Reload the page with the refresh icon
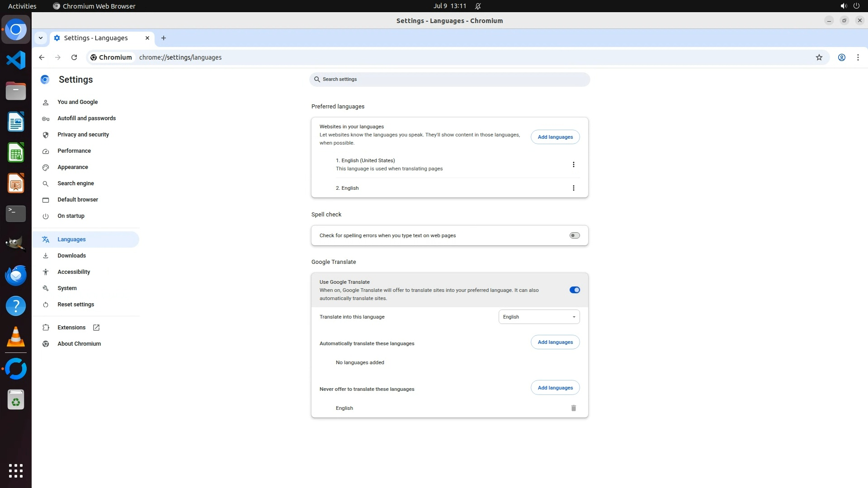 coord(74,57)
